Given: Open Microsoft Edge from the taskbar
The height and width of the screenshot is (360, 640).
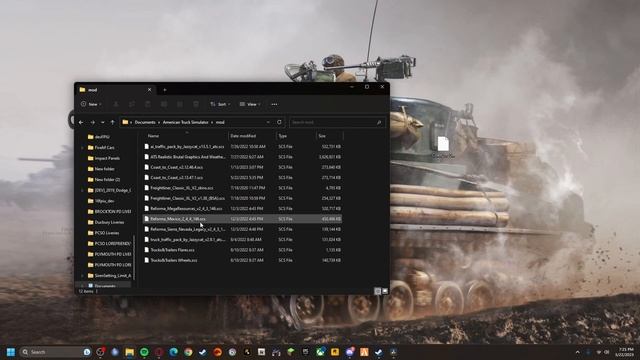Looking at the screenshot, I should [x=173, y=352].
